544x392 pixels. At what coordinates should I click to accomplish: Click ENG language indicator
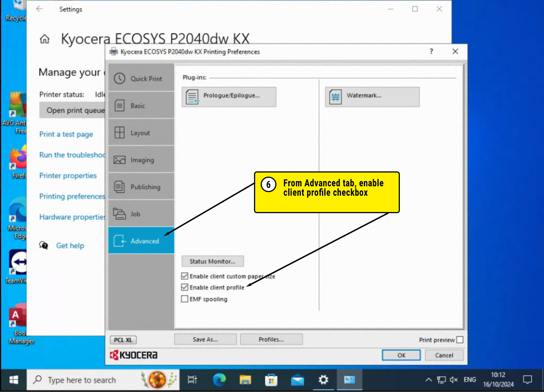click(470, 380)
